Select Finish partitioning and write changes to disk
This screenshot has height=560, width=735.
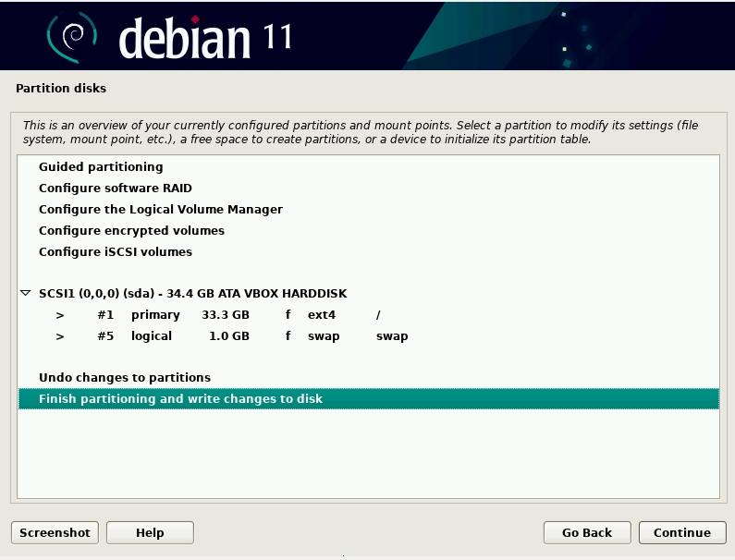[369, 399]
